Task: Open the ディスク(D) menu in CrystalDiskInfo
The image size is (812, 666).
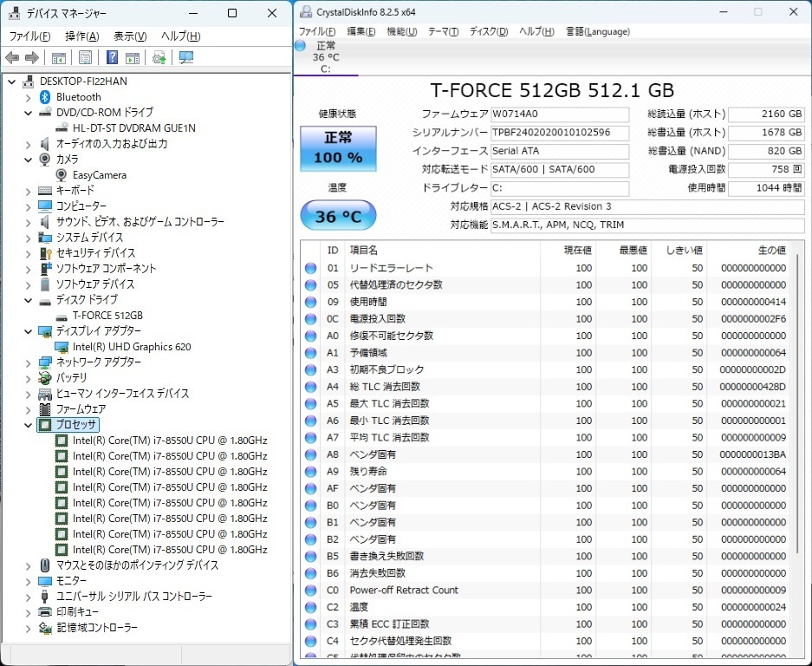Action: [x=489, y=31]
